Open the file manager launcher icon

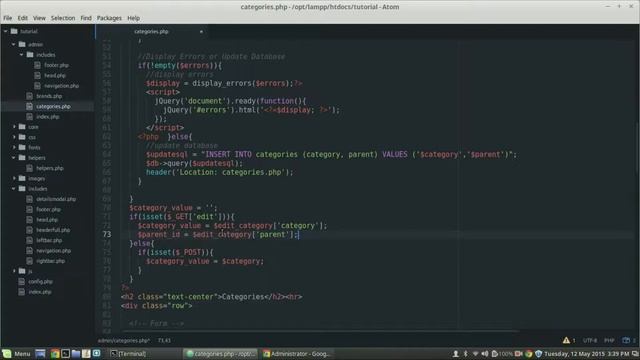point(76,353)
